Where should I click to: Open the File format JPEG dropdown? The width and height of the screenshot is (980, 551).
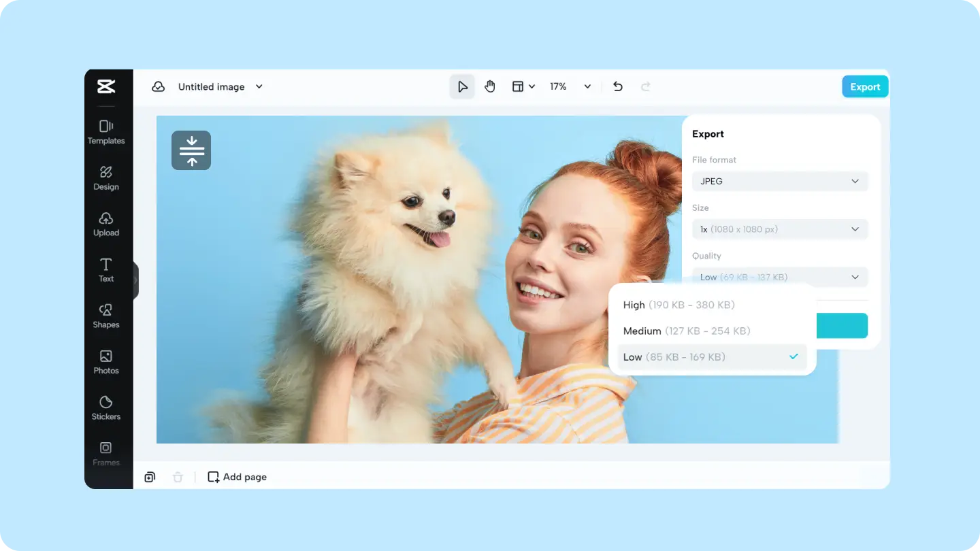pos(780,182)
